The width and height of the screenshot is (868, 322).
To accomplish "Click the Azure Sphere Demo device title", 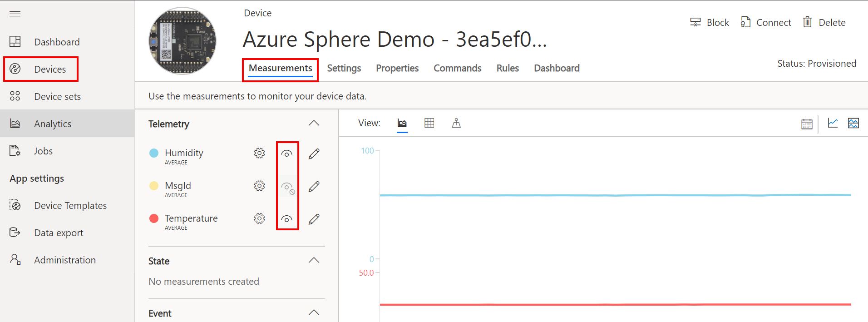I will pyautogui.click(x=395, y=39).
